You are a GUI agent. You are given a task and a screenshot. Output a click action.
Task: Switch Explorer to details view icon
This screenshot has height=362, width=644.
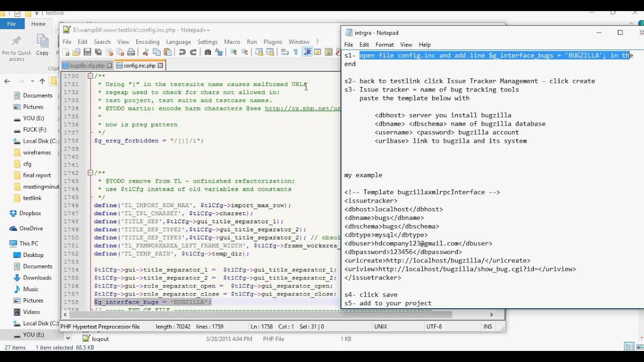tap(628, 347)
